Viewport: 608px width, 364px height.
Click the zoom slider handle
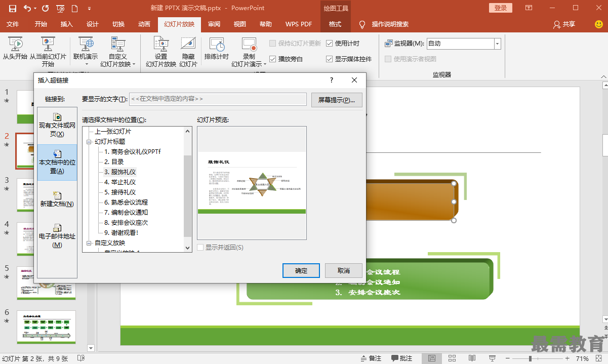[530, 358]
